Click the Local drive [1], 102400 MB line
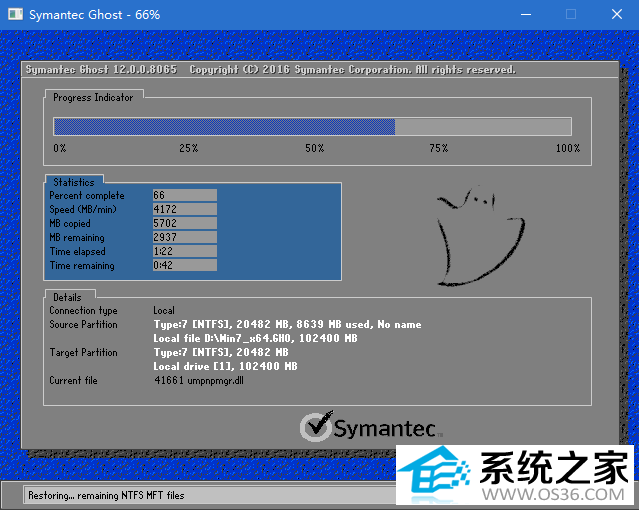This screenshot has width=639, height=510. coord(225,366)
